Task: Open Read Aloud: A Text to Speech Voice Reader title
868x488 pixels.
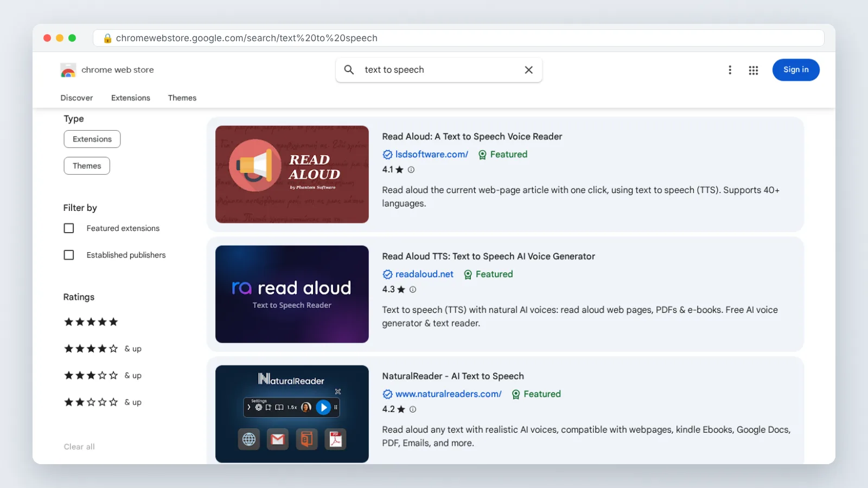Action: (472, 137)
